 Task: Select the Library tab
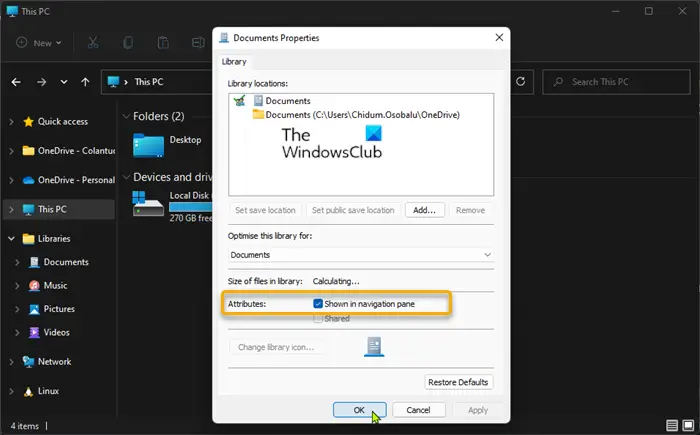(234, 62)
